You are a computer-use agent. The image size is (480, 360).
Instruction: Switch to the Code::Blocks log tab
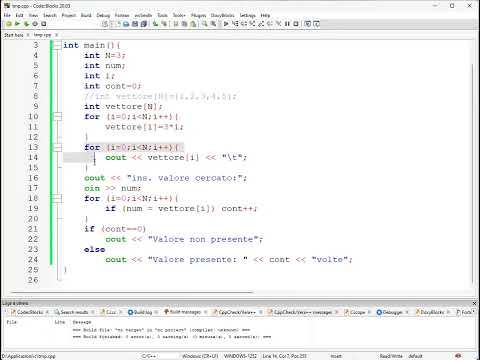pyautogui.click(x=27, y=312)
